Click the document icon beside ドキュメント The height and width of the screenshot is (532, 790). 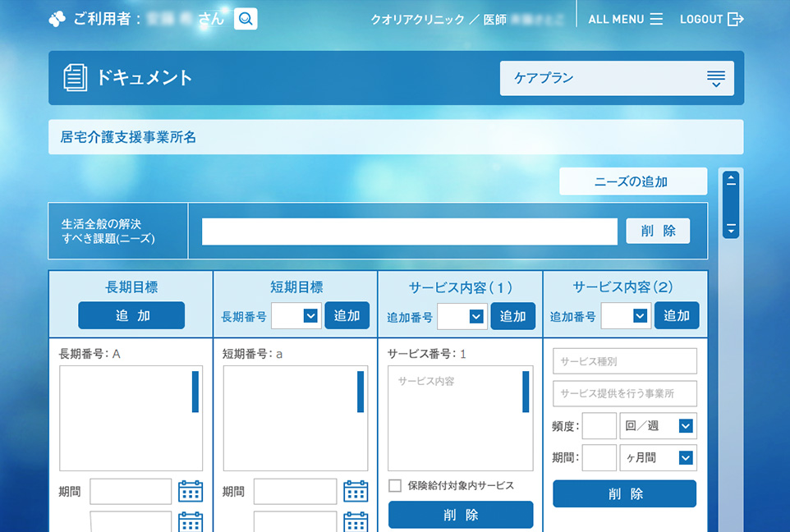point(75,78)
